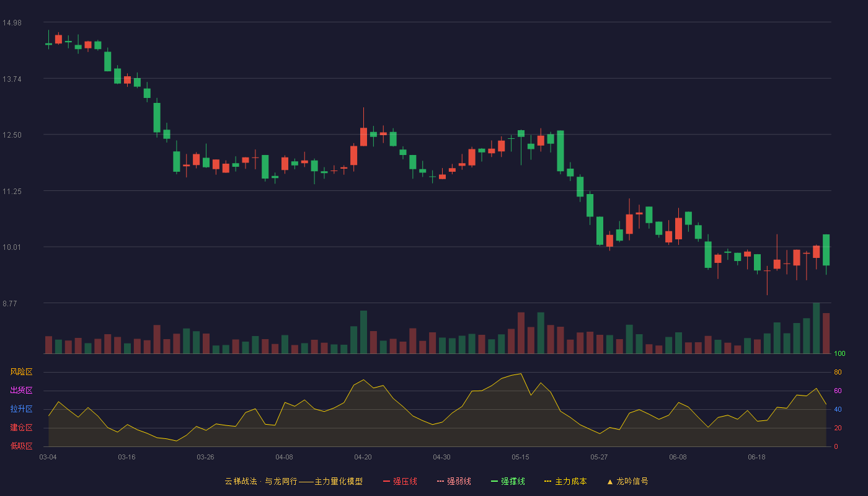Click the 06-08 date axis label
This screenshot has height=496, width=868.
tap(678, 457)
